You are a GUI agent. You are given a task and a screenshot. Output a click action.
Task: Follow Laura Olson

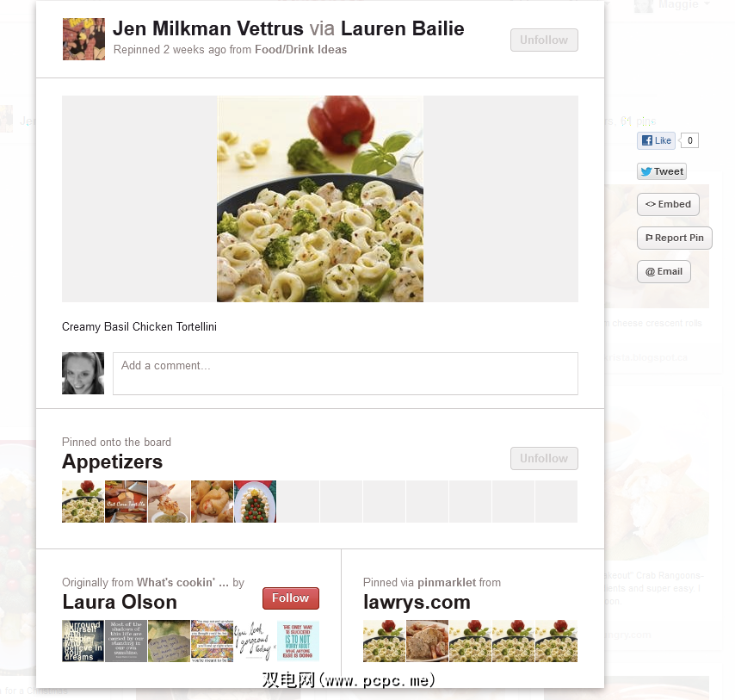pos(291,598)
